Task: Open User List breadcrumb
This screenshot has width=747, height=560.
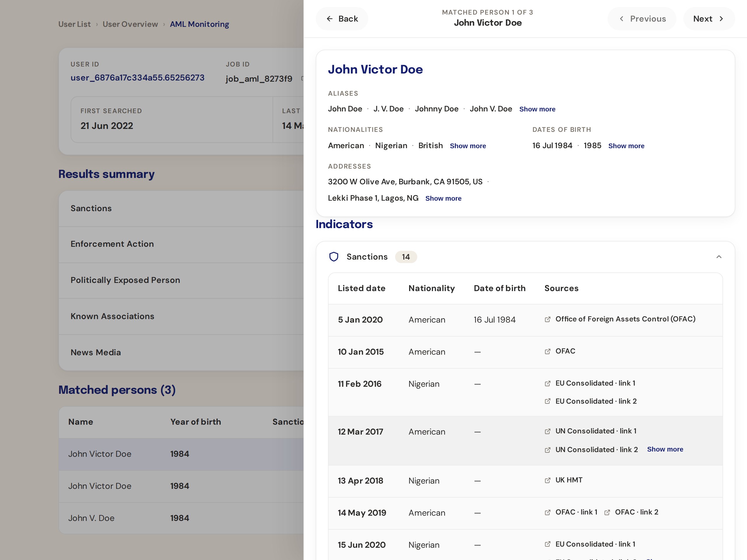Action: click(74, 24)
